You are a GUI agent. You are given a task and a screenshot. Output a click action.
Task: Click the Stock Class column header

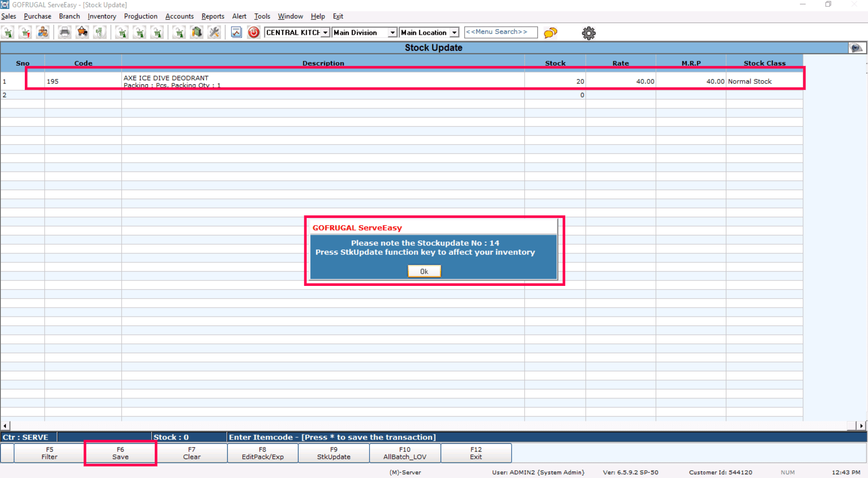tap(765, 63)
